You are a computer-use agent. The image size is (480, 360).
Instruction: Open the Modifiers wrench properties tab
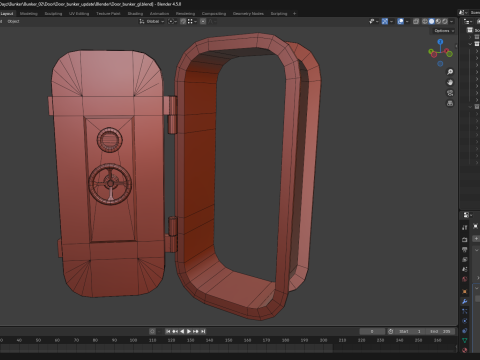click(x=465, y=302)
